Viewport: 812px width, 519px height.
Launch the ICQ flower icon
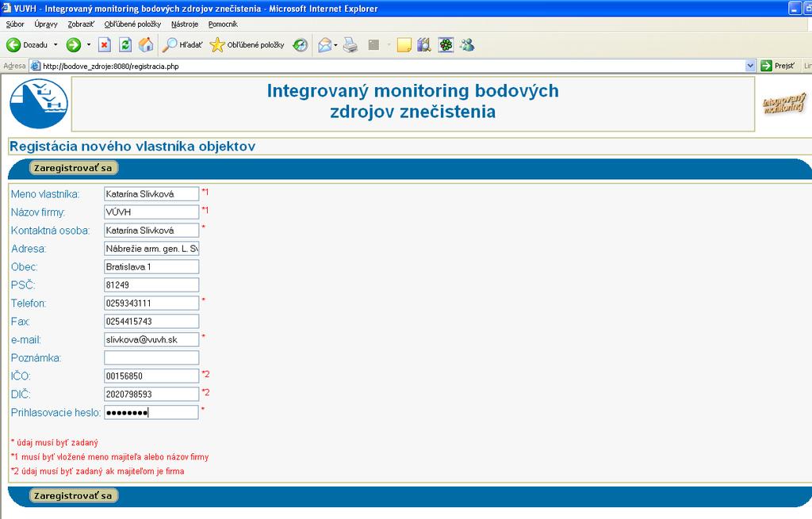pyautogui.click(x=446, y=45)
